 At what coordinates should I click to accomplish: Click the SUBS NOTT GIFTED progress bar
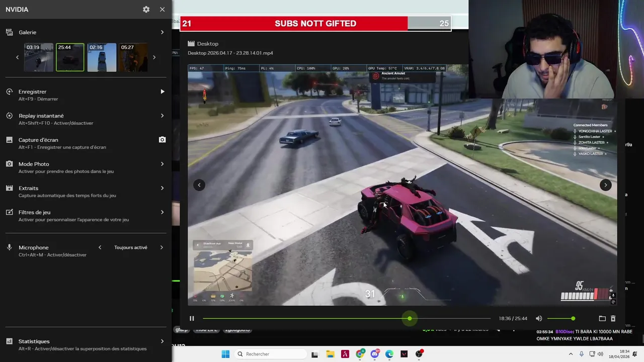tap(315, 24)
